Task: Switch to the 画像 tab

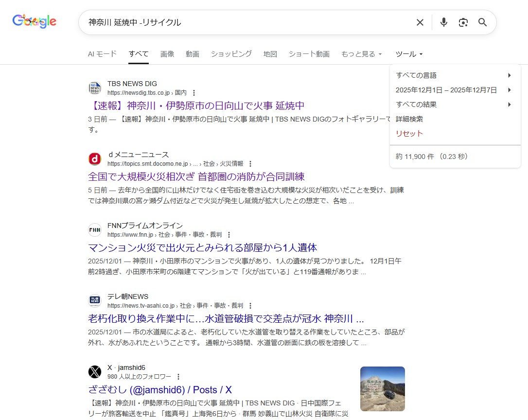Action: point(167,54)
